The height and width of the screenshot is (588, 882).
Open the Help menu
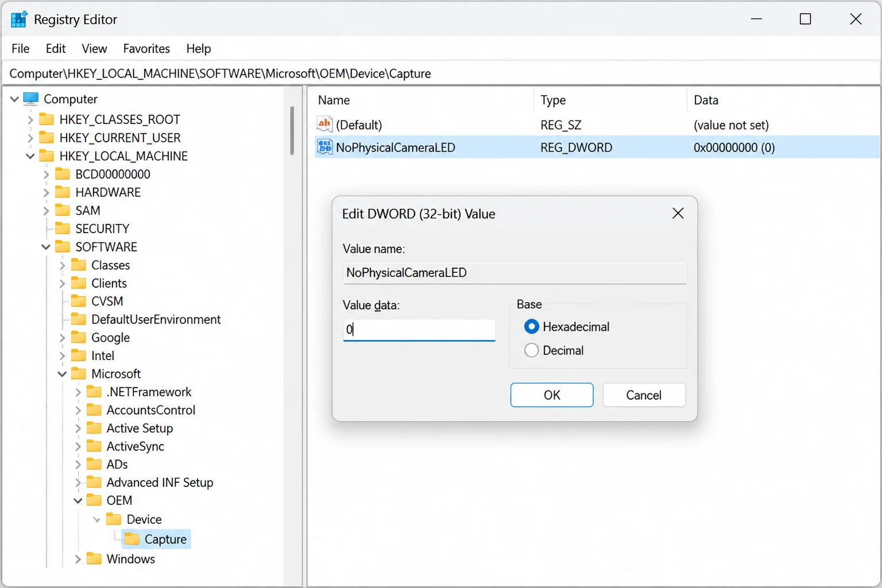(199, 49)
